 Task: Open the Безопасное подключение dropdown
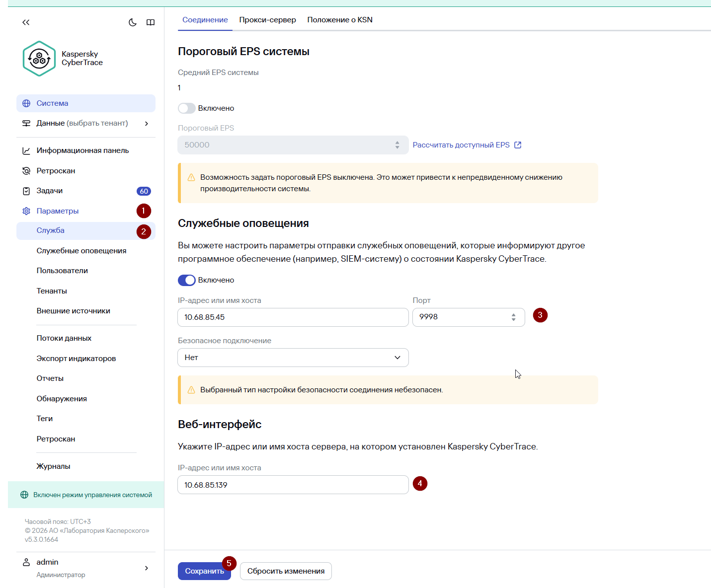pyautogui.click(x=293, y=358)
